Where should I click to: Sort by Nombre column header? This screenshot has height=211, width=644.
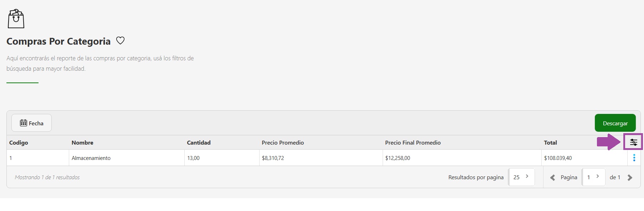(x=82, y=143)
